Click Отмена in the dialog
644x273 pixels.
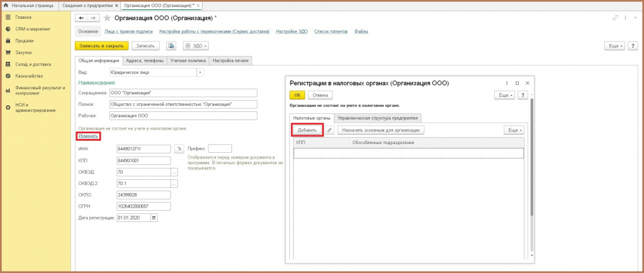point(320,95)
